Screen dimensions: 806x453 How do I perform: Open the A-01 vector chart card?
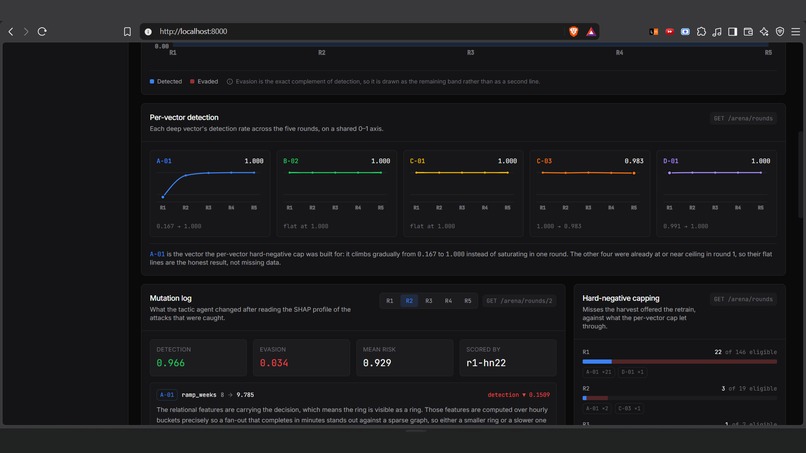pyautogui.click(x=210, y=193)
